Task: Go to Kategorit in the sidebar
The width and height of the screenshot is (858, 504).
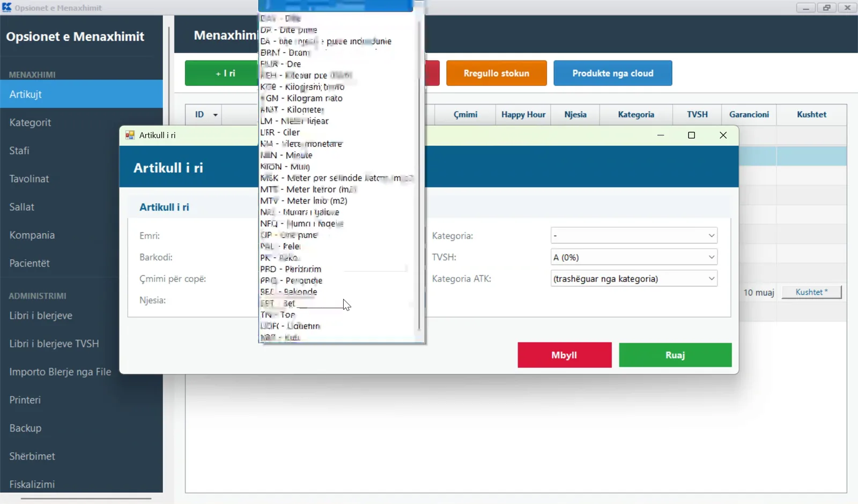Action: click(x=82, y=123)
